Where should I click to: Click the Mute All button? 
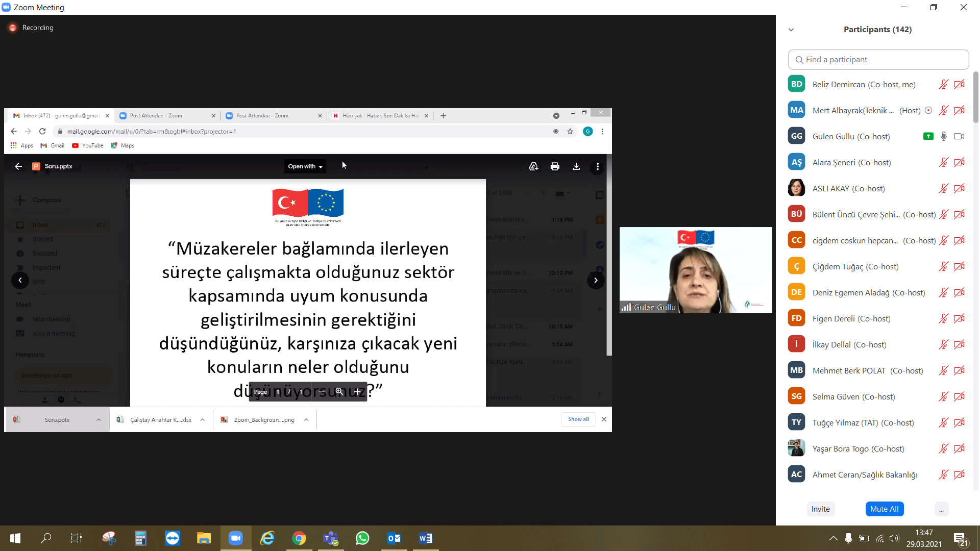pyautogui.click(x=885, y=509)
